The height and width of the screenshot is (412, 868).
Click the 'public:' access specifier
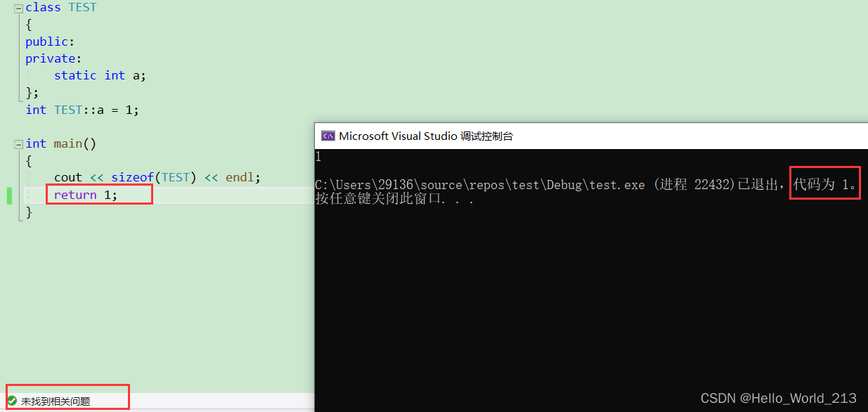tap(50, 41)
